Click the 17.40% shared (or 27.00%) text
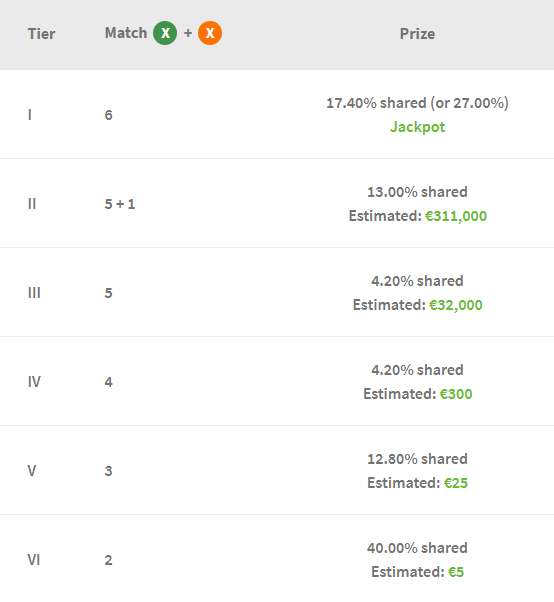554x602 pixels. pyautogui.click(x=417, y=103)
